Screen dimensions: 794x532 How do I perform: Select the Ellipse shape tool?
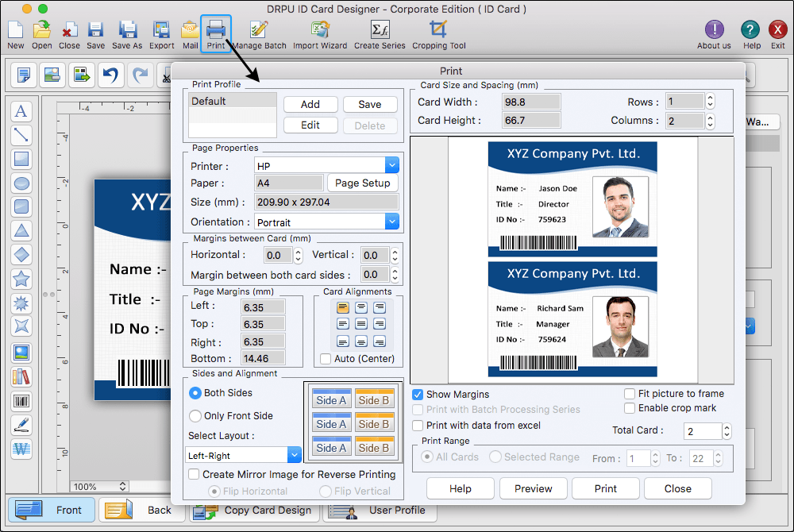point(21,183)
